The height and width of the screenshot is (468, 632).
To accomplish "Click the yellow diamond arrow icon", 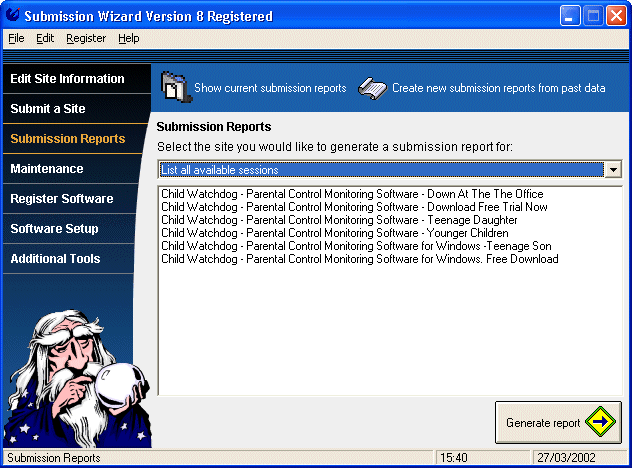I will (600, 422).
